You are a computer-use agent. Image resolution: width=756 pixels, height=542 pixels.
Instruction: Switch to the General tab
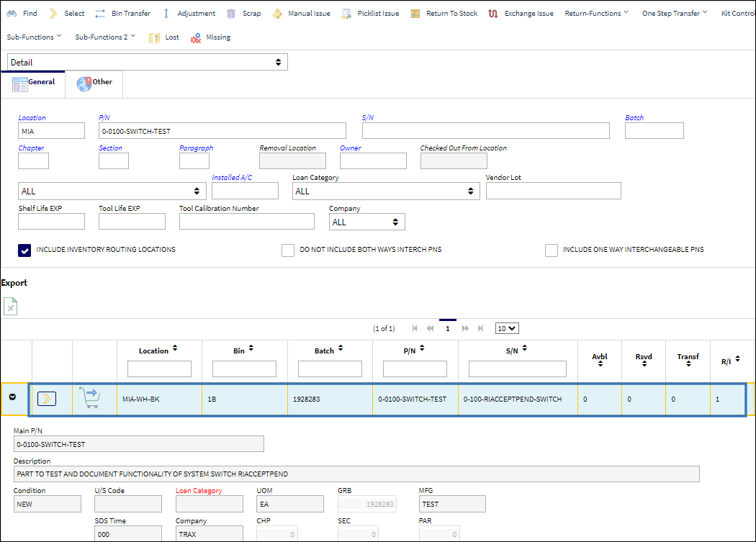pos(33,84)
